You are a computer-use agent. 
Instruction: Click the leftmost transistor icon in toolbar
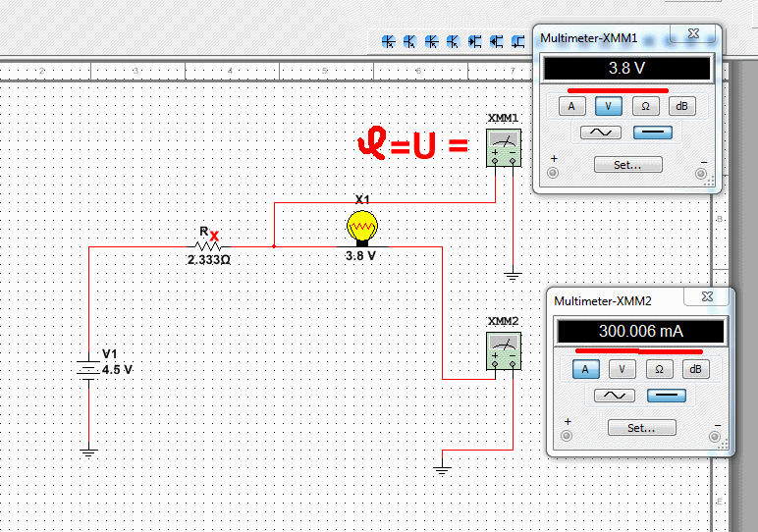pos(388,41)
